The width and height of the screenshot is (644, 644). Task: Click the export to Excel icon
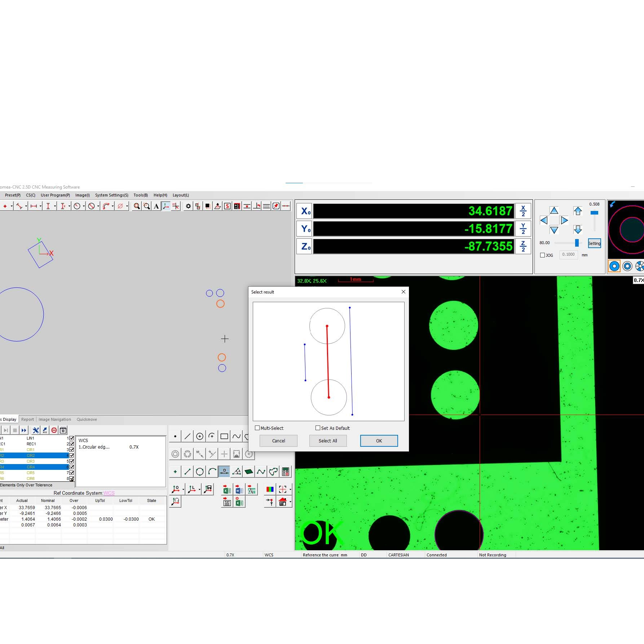coord(227,490)
